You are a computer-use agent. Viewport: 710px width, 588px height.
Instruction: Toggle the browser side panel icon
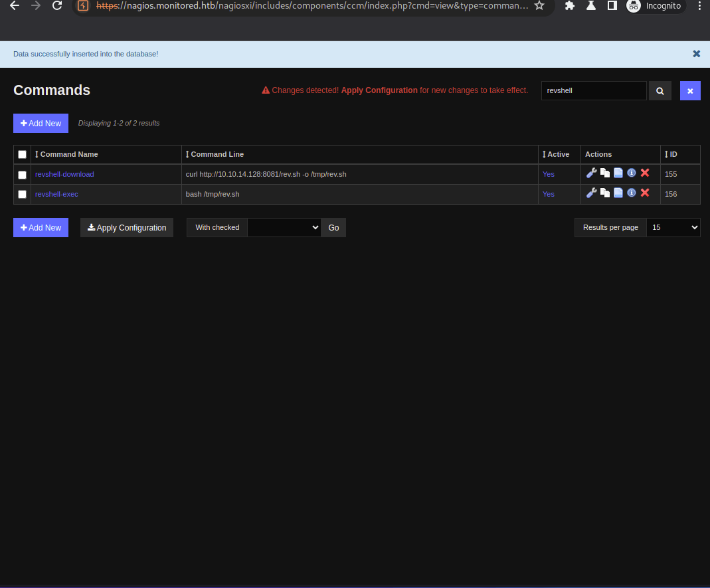[612, 6]
